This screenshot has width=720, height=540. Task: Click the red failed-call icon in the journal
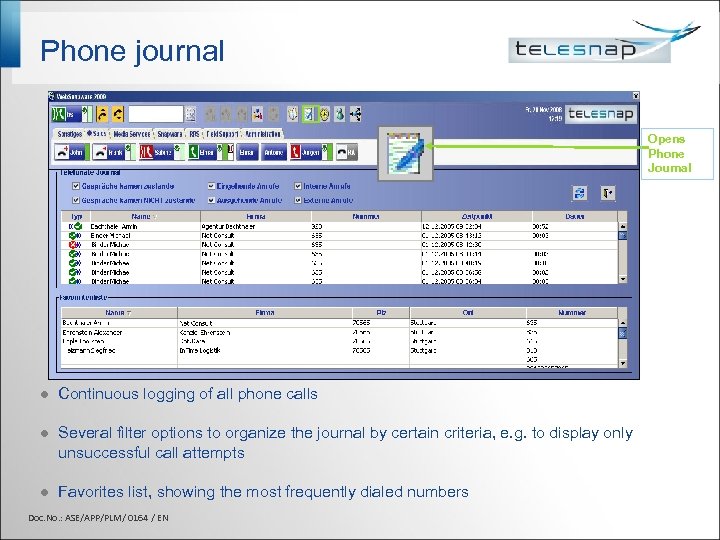(75, 245)
